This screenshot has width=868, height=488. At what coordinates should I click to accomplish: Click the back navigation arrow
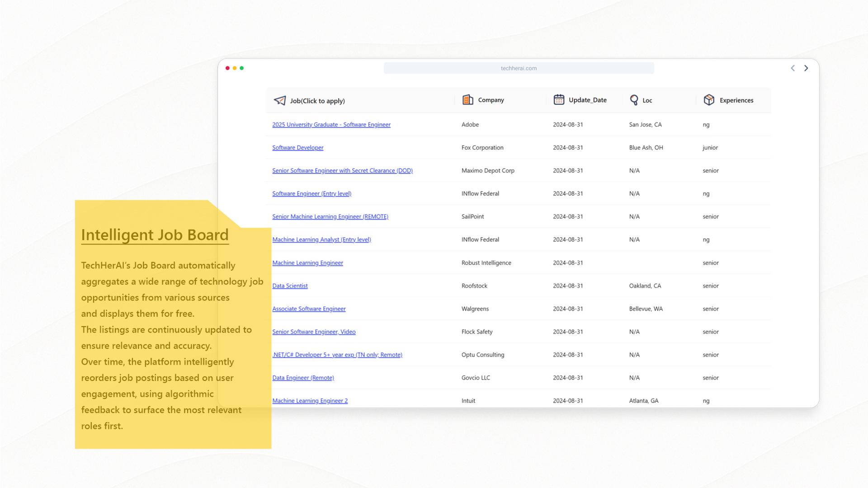[x=793, y=68]
